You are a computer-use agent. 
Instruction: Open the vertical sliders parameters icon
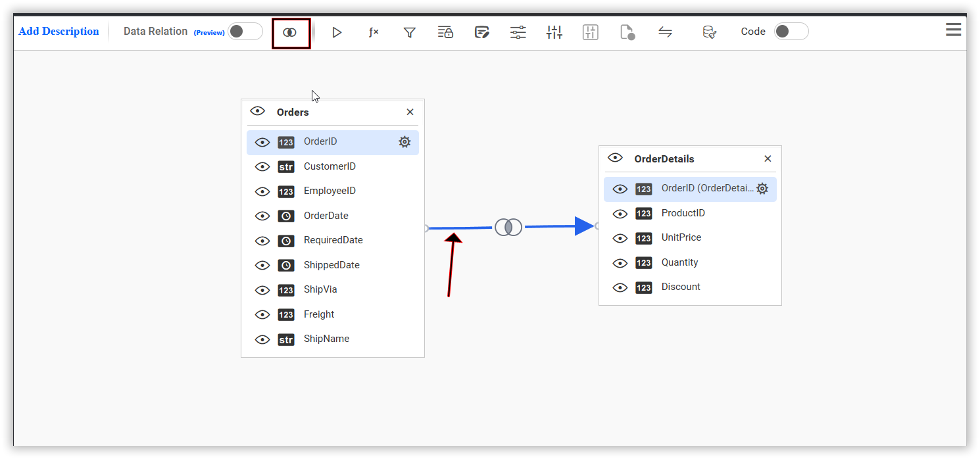554,32
